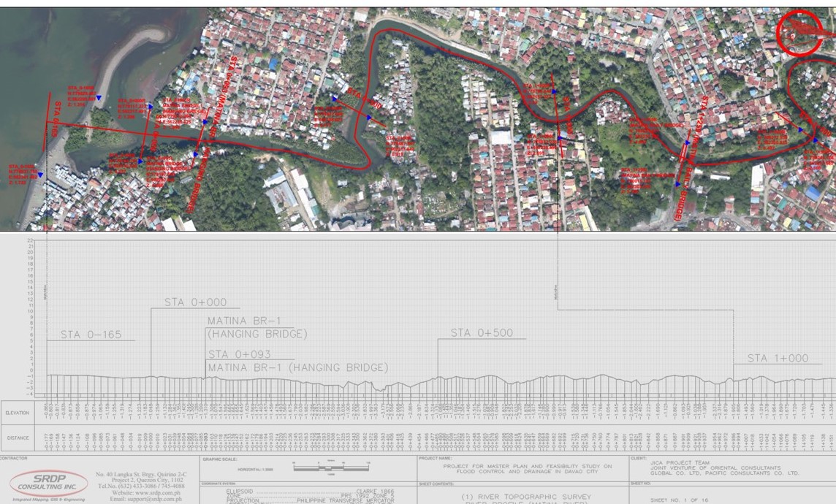The height and width of the screenshot is (504, 836).
Task: Click the blue survey marker beside STA_0-165R label
Action: (x=40, y=175)
